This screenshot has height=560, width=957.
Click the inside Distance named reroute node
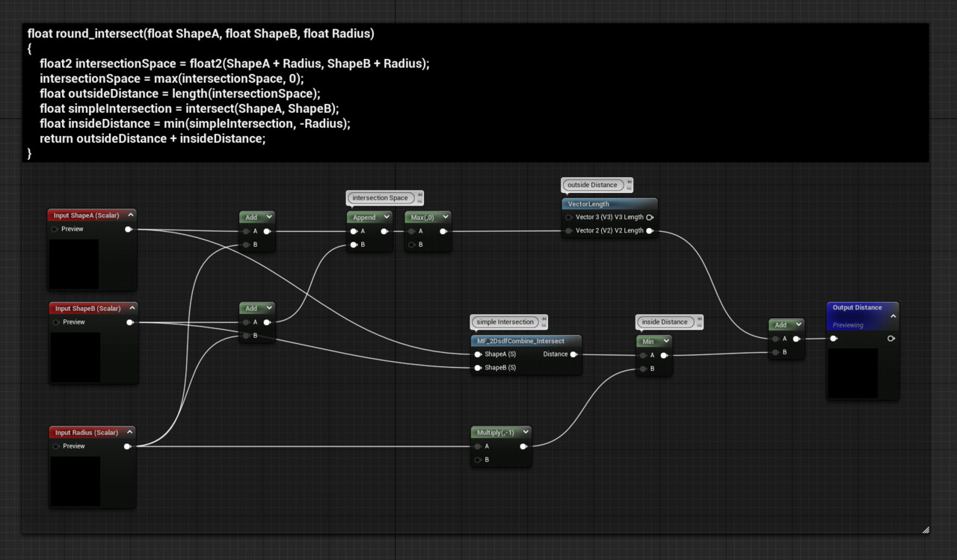pos(668,321)
